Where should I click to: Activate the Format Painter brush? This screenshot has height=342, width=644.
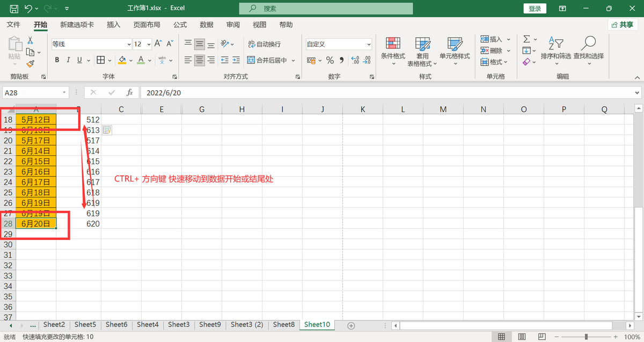(30, 63)
